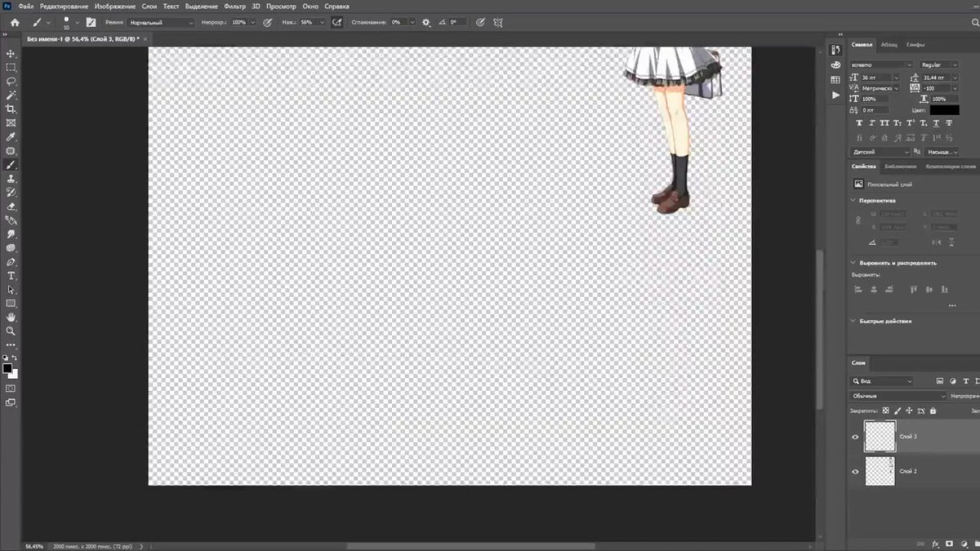Hide the Слой 2 layer
This screenshot has width=980, height=551.
tap(855, 472)
